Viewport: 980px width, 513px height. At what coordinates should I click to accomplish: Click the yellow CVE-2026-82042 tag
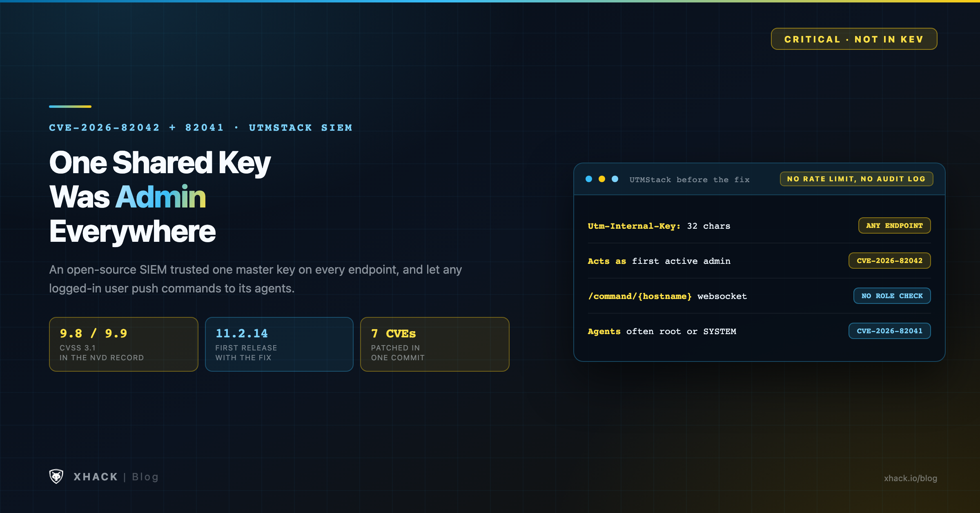[x=889, y=261]
